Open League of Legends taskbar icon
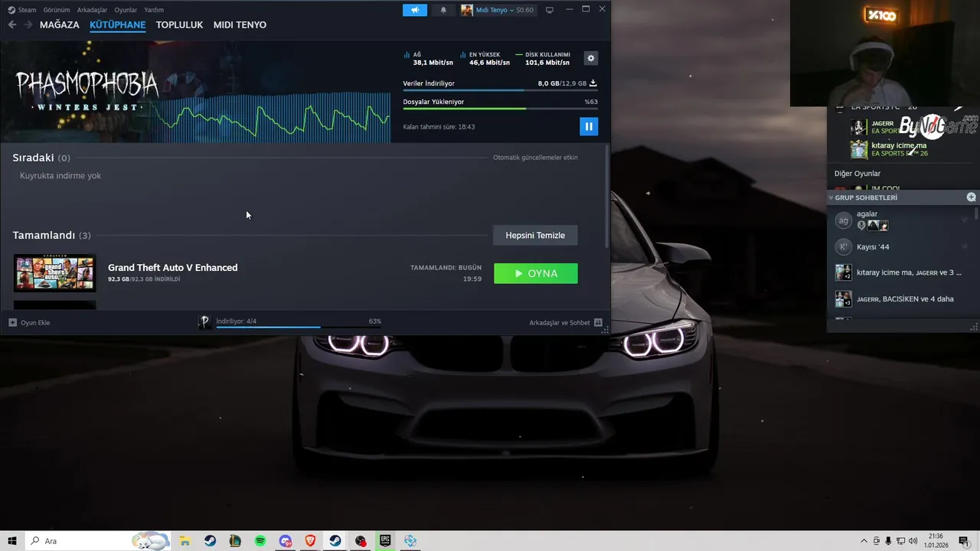The image size is (980, 551). 235,541
